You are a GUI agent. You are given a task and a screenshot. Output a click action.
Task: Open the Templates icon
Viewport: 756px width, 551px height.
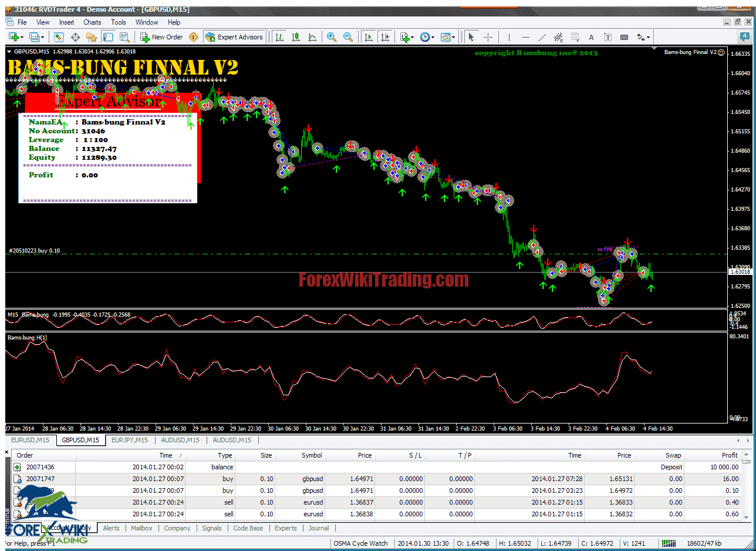pyautogui.click(x=446, y=37)
